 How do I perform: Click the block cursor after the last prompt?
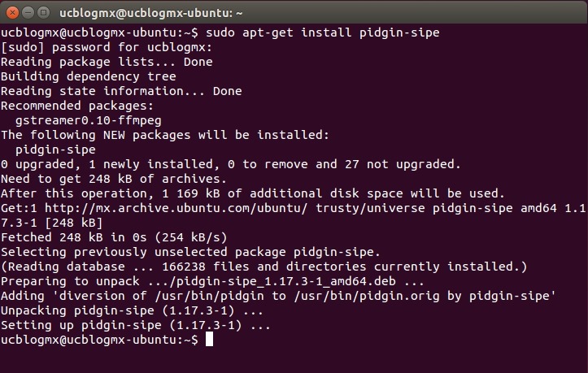(209, 340)
